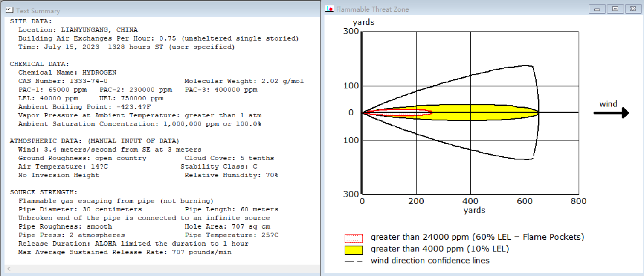The width and height of the screenshot is (644, 276).
Task: Click the left arrow of Text Summary scrollbar
Action: pos(9,269)
